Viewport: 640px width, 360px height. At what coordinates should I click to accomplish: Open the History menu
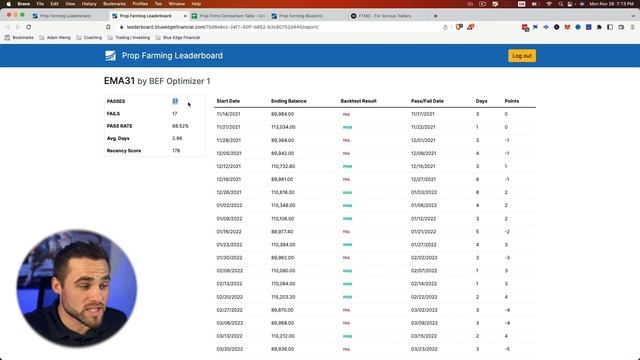89,4
